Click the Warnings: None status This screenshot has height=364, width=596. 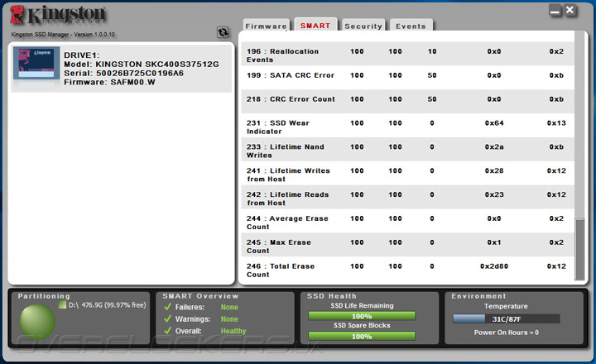pos(207,319)
